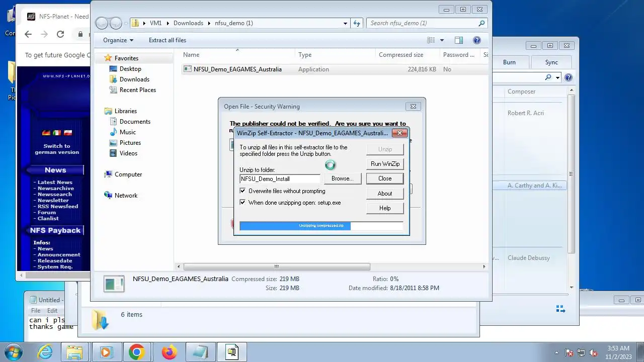Open Firefox from the taskbar
This screenshot has height=362, width=644.
point(169,352)
